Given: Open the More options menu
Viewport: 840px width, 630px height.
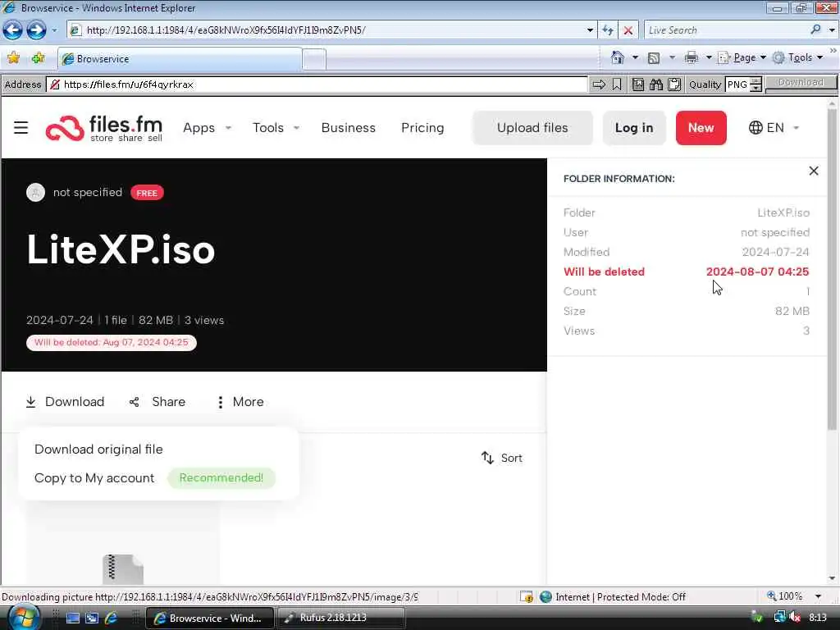Looking at the screenshot, I should click(240, 402).
